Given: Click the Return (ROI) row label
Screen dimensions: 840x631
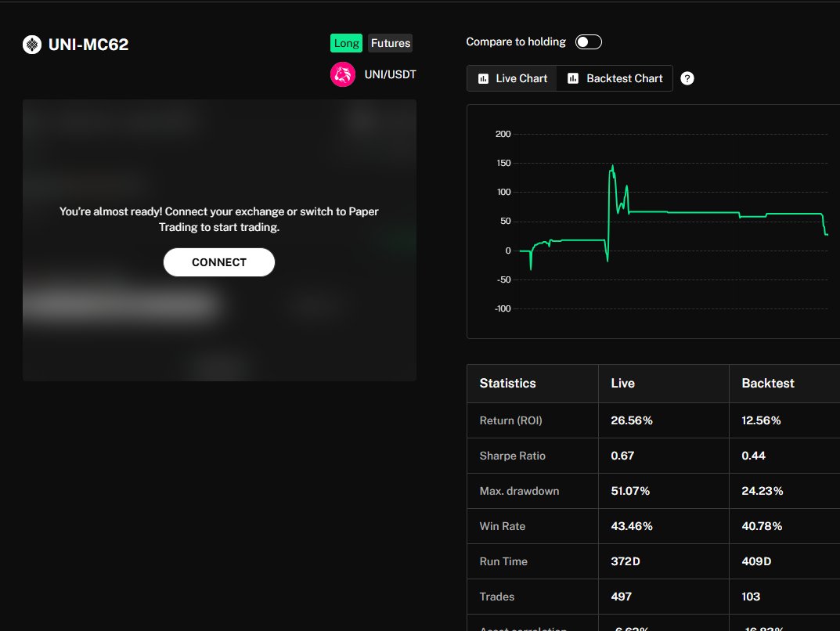Looking at the screenshot, I should click(511, 420).
